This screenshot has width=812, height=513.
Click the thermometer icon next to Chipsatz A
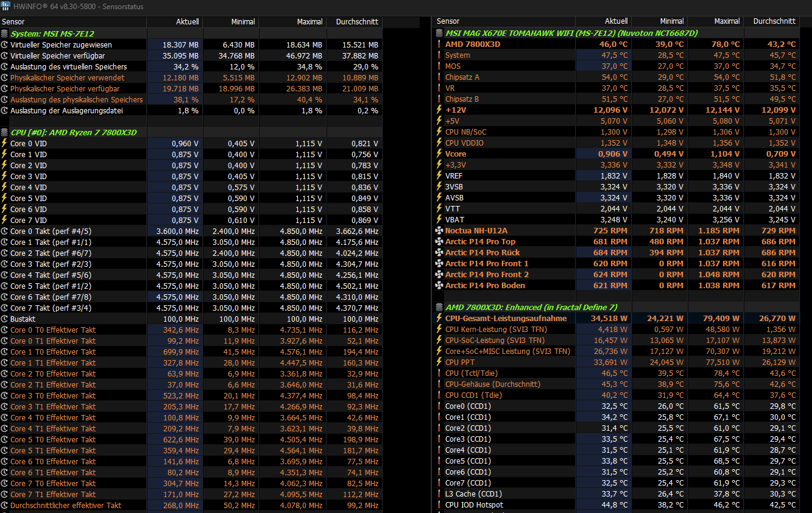point(439,77)
